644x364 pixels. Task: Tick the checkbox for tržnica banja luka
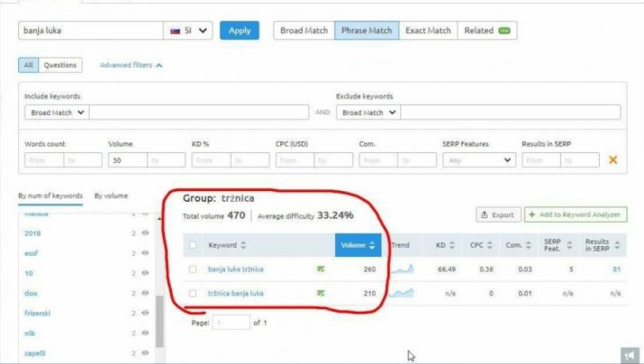[194, 293]
